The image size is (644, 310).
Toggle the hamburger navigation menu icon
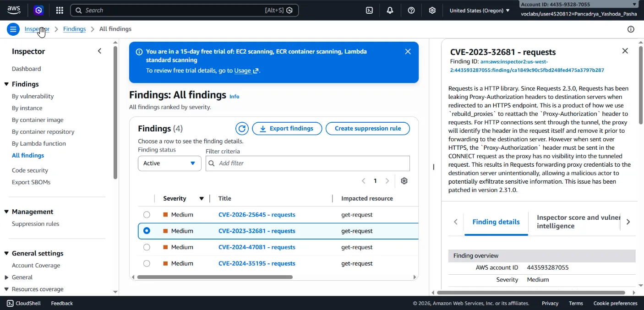[13, 29]
